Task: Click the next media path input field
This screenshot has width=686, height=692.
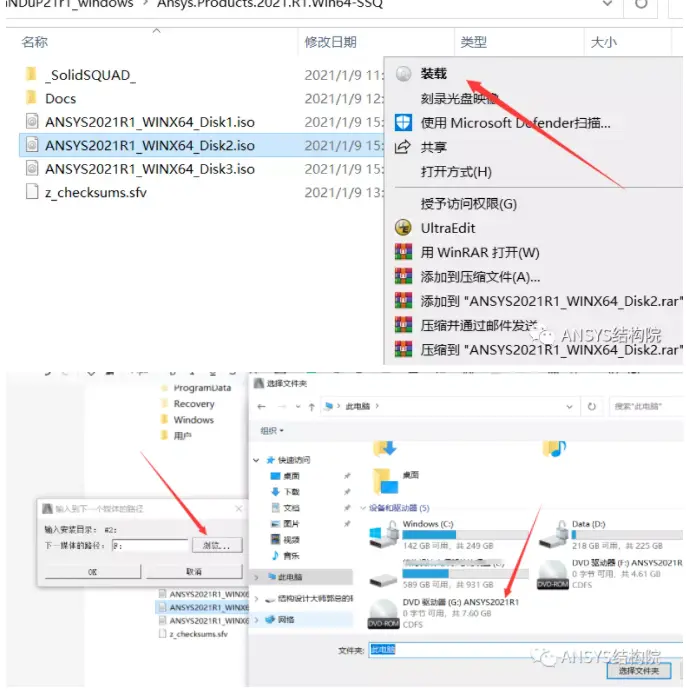Action: 150,545
